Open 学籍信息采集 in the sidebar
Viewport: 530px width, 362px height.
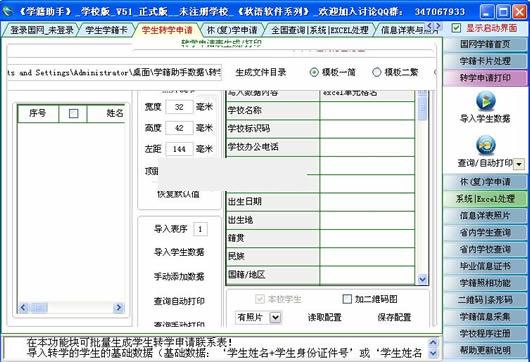tap(485, 317)
